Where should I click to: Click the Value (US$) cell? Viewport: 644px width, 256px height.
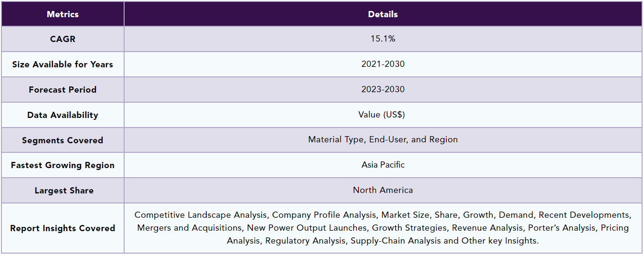point(383,115)
